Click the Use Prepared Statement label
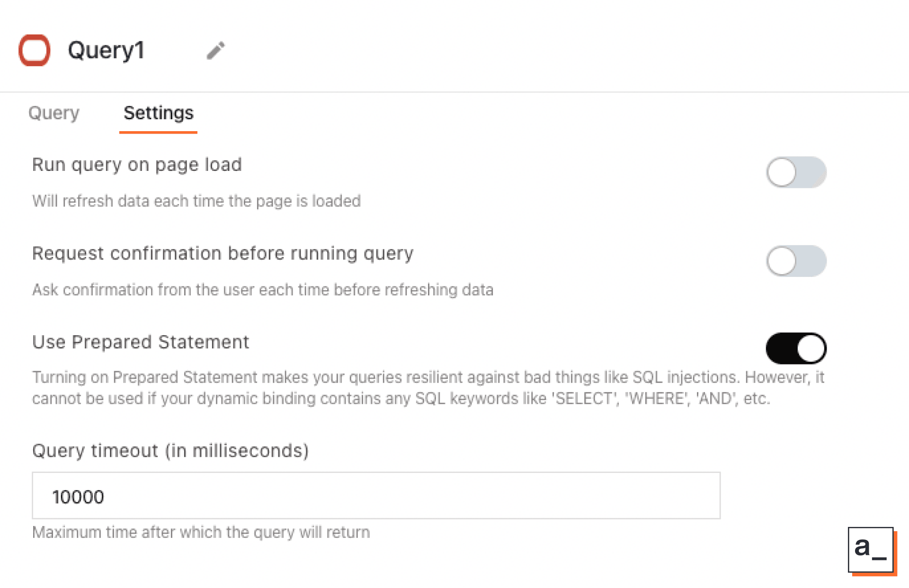 point(141,342)
